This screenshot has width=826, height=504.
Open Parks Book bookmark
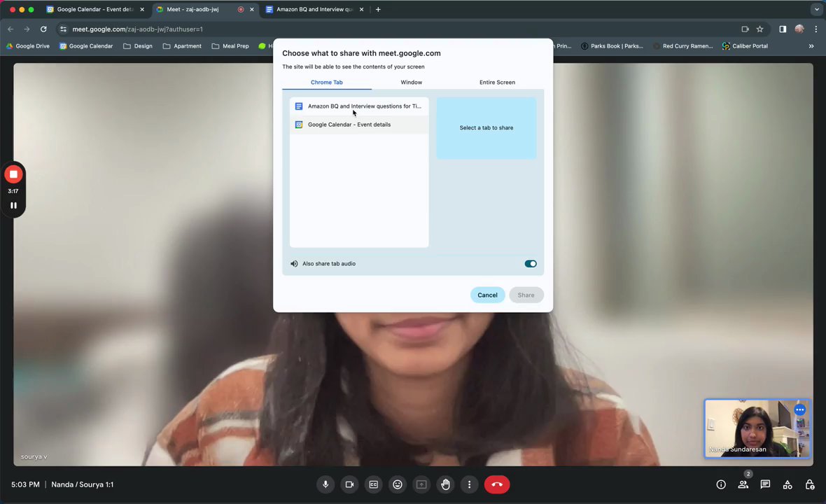click(x=612, y=46)
